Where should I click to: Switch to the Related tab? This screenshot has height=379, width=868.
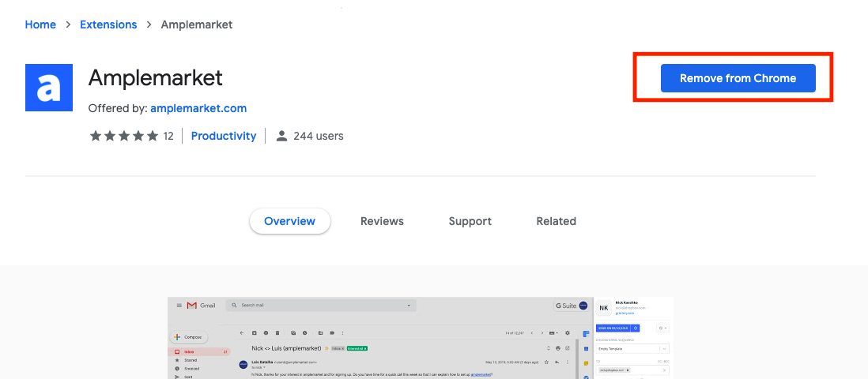(557, 221)
